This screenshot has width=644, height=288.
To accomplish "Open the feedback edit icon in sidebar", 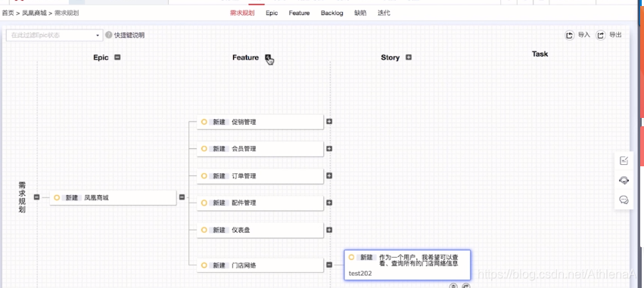I will click(x=624, y=160).
